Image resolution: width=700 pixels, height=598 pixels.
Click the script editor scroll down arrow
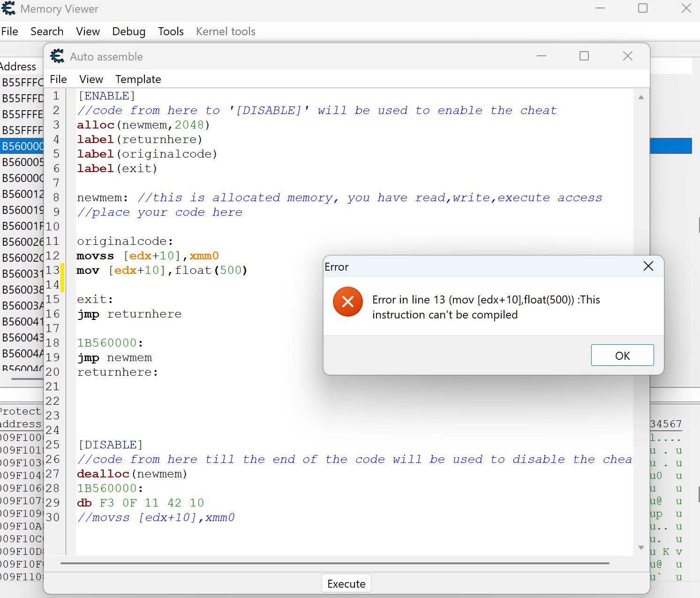tap(641, 547)
